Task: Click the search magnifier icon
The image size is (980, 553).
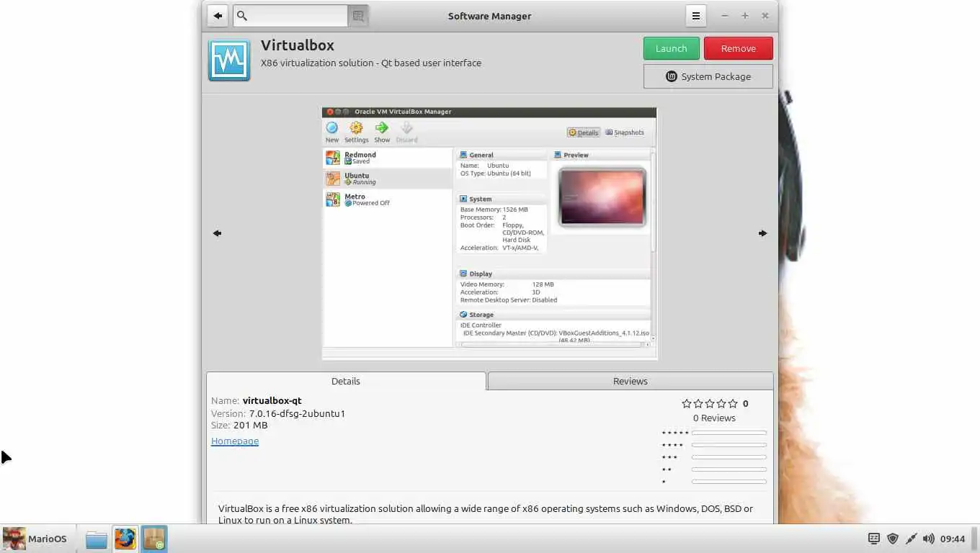Action: point(242,16)
